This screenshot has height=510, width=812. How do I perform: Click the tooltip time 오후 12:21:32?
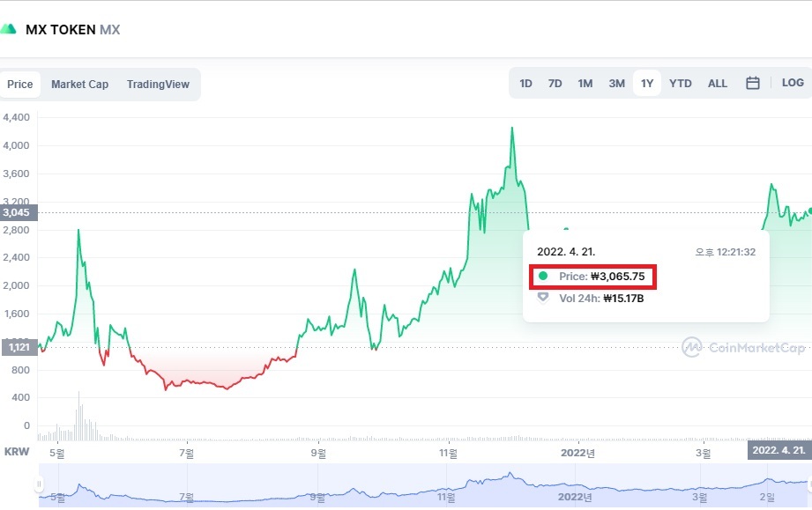tap(725, 252)
